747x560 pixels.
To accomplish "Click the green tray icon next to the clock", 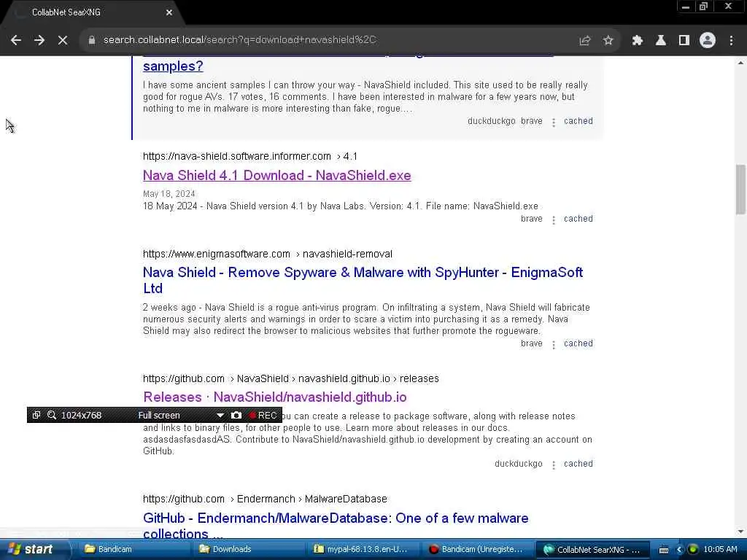I will (x=693, y=550).
